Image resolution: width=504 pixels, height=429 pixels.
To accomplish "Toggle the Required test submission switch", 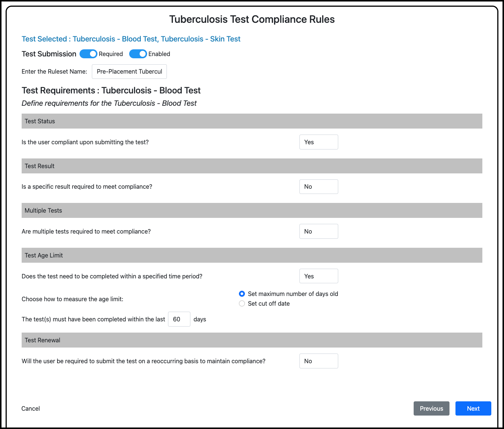I will (88, 54).
